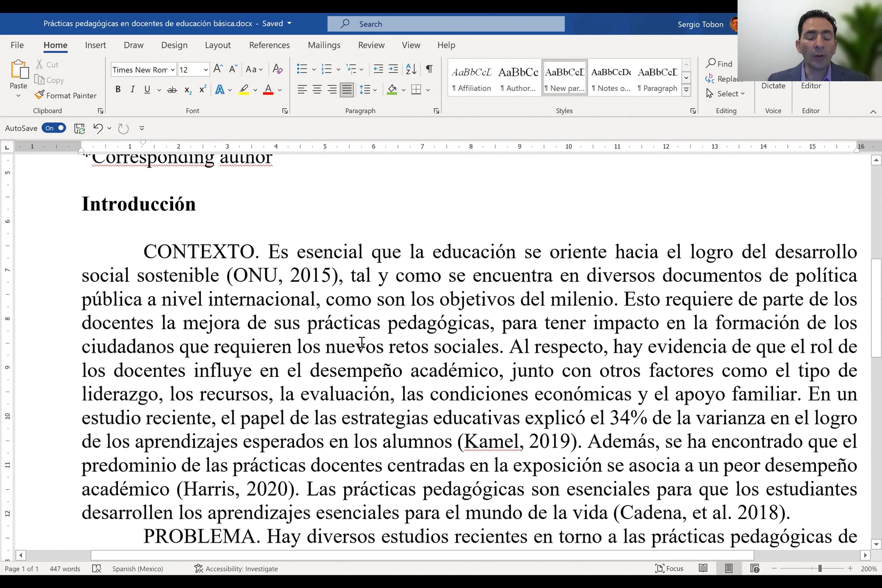Turn off AutoSave toggle
Image resolution: width=882 pixels, height=588 pixels.
click(x=54, y=128)
